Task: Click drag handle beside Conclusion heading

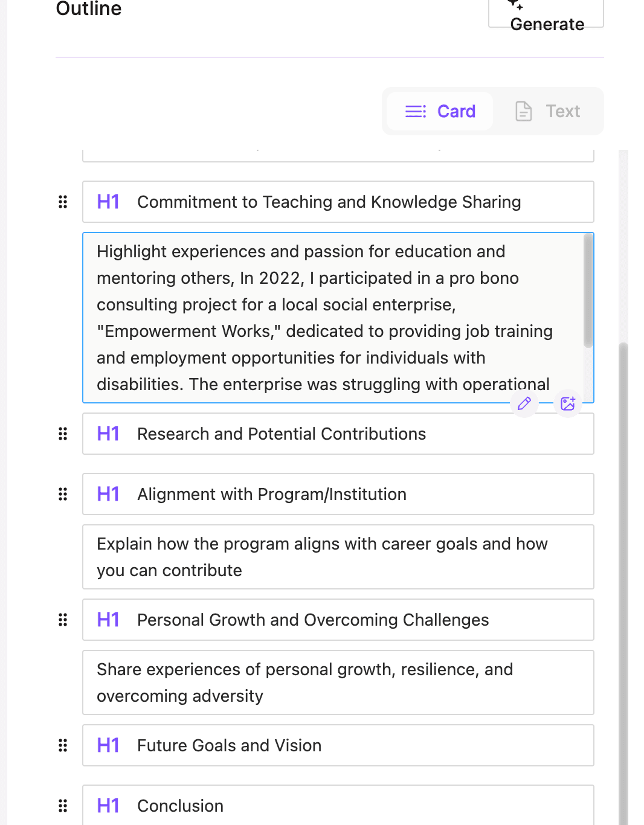Action: 63,806
